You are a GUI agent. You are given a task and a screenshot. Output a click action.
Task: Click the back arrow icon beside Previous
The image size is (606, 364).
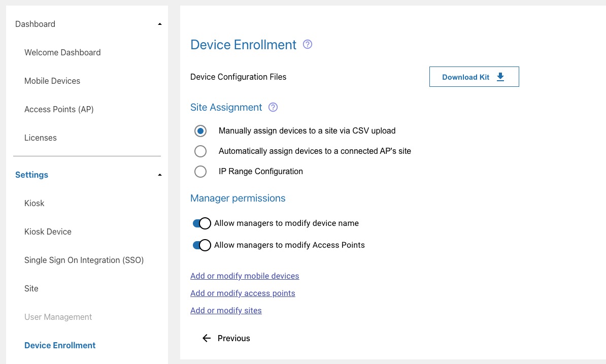point(207,338)
